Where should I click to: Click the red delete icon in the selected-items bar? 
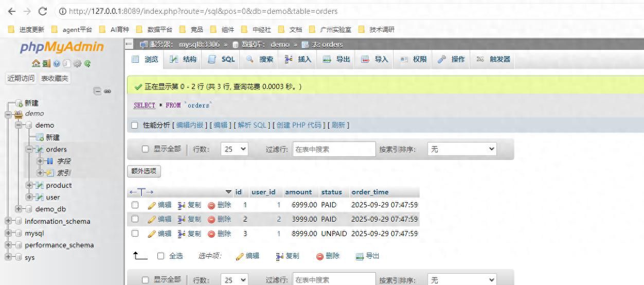(320, 256)
